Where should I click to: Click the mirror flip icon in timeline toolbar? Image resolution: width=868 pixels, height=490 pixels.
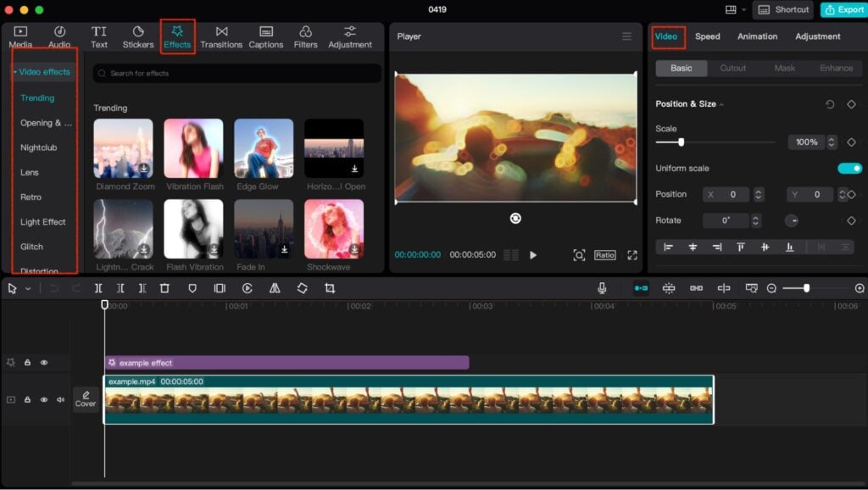pos(275,288)
